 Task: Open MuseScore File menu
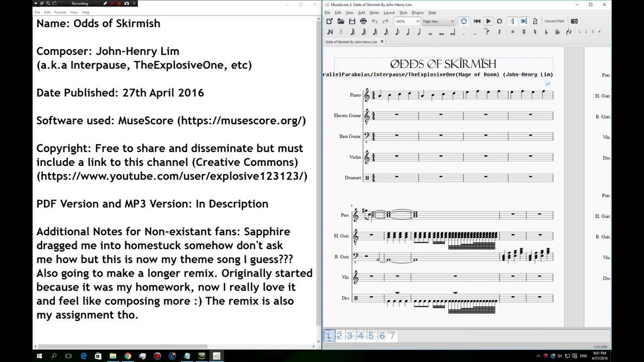[x=327, y=13]
